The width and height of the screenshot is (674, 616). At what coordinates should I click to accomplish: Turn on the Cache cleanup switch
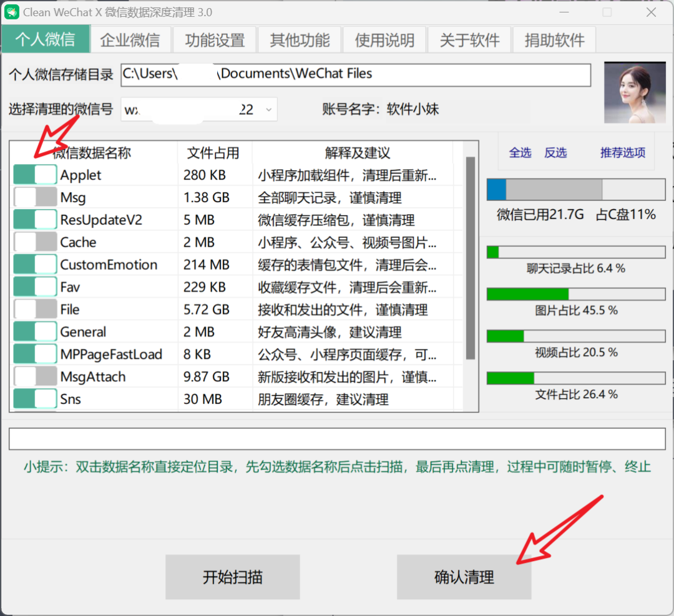[35, 242]
